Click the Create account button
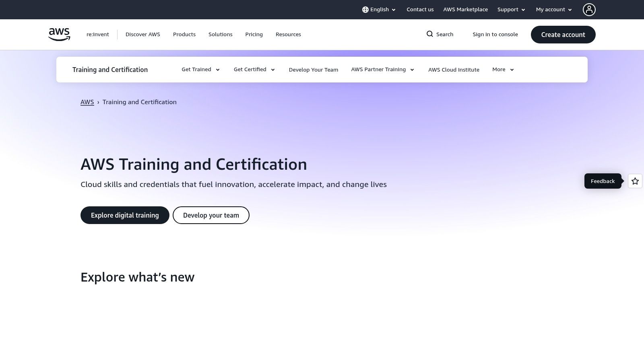 point(563,35)
